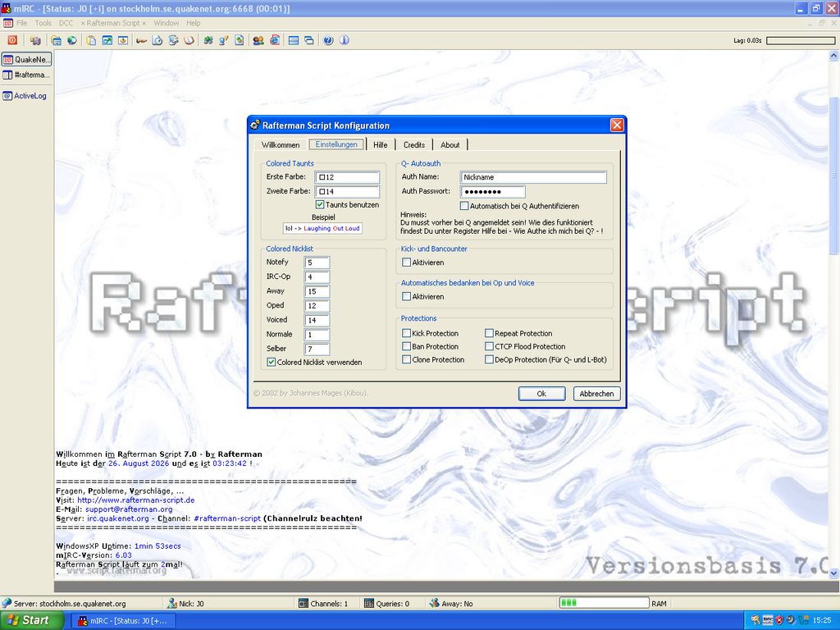The width and height of the screenshot is (840, 630).
Task: Click the Internet Explorer toolbar icon
Action: tap(275, 40)
